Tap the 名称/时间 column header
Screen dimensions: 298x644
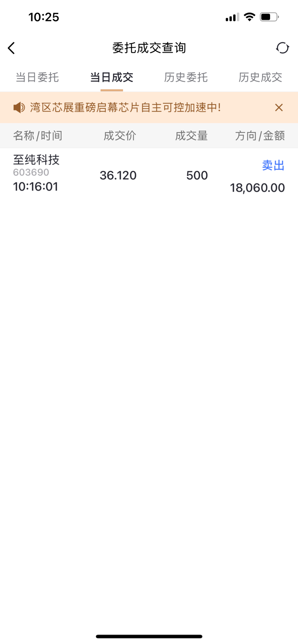click(38, 136)
